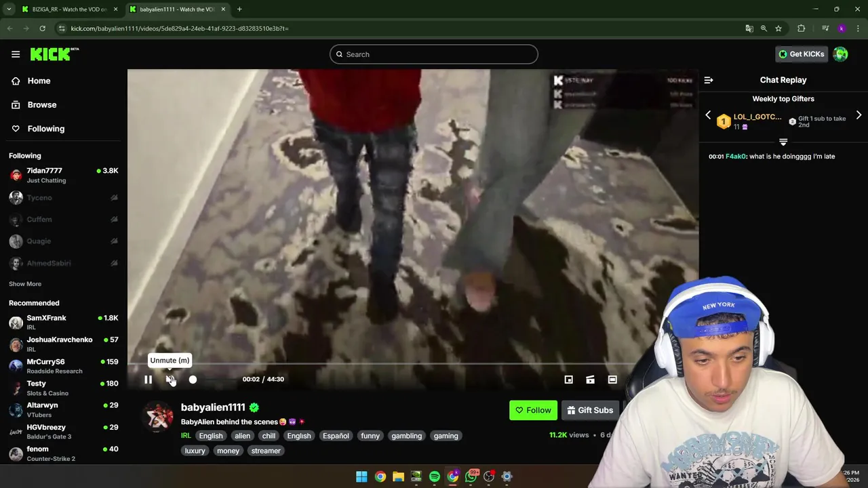
Task: Open JoshuaKravchenko recommended channel
Action: (x=64, y=344)
